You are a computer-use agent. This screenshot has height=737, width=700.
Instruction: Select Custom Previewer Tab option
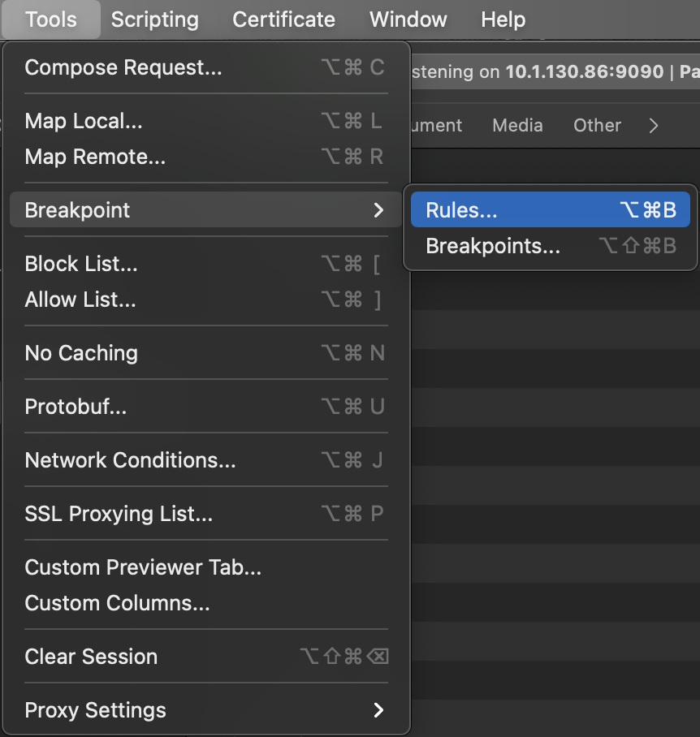point(143,567)
